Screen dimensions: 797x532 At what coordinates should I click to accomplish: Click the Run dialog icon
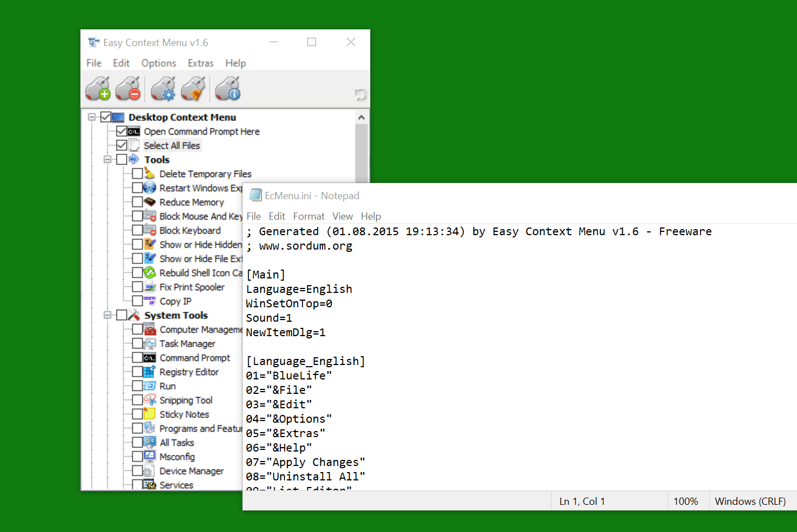(150, 386)
